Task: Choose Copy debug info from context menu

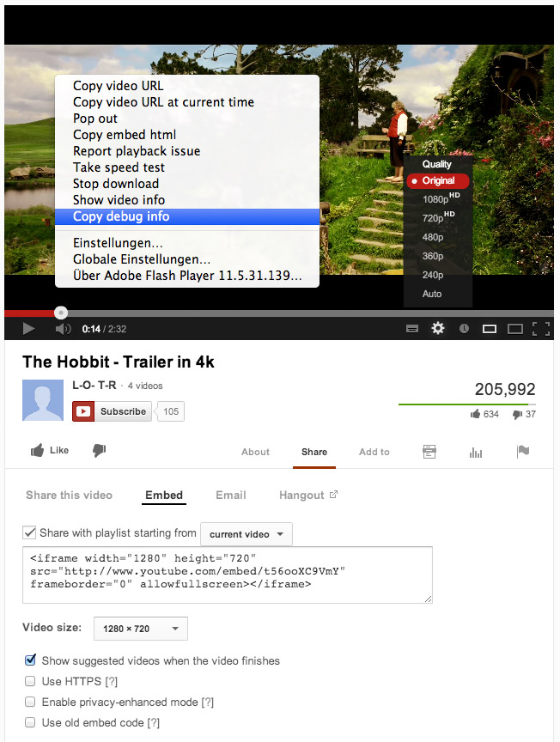Action: coord(187,216)
